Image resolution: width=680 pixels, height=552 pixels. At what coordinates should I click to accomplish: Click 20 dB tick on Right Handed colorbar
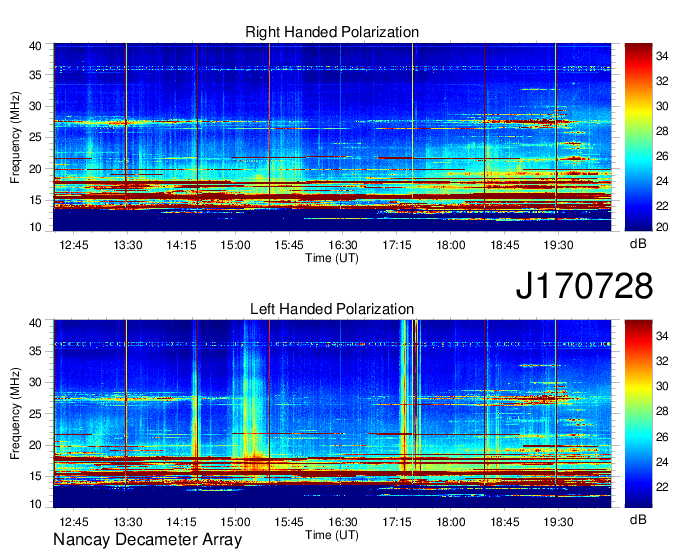pyautogui.click(x=662, y=227)
